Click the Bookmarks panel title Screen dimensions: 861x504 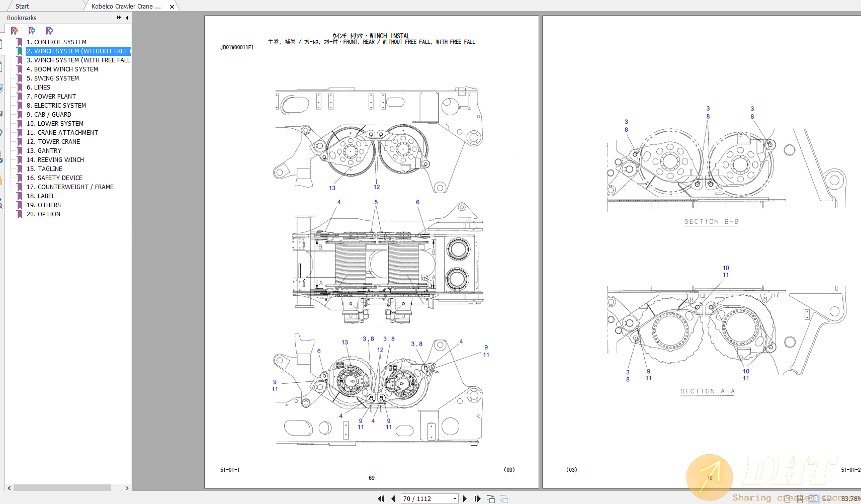coord(22,18)
